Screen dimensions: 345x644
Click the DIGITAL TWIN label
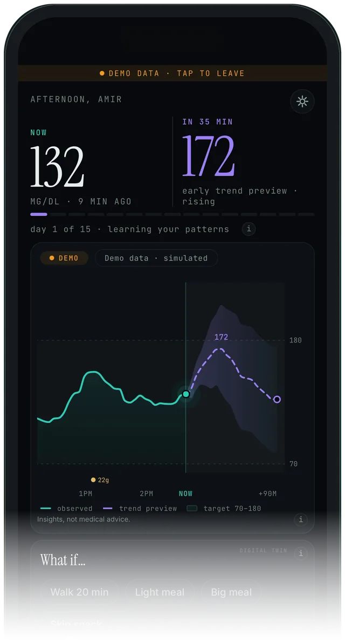coord(263,550)
